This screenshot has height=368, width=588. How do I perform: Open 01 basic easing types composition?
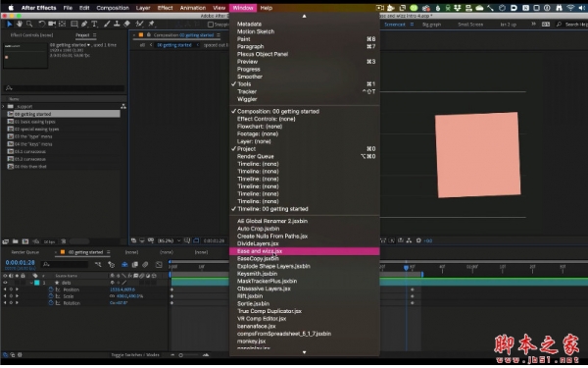34,122
